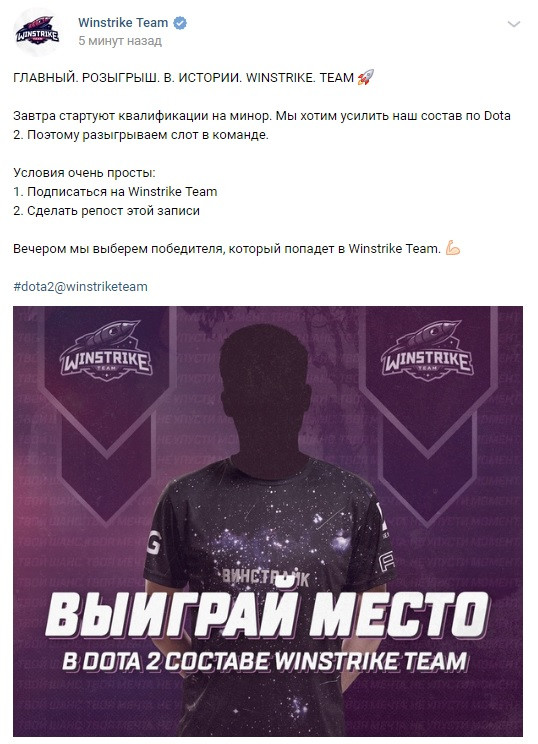Click the "ВЫИГРАЙ МЕСТО" headline in image
The height and width of the screenshot is (744, 538).
pos(267,615)
